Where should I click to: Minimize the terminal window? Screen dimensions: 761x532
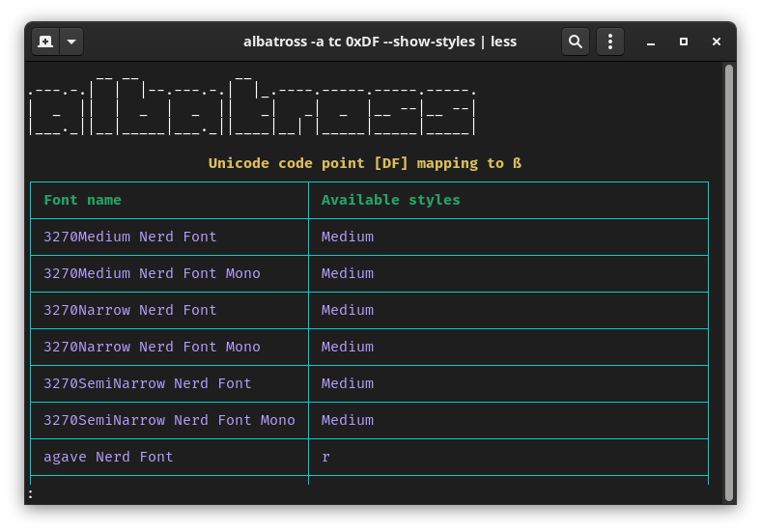[651, 42]
